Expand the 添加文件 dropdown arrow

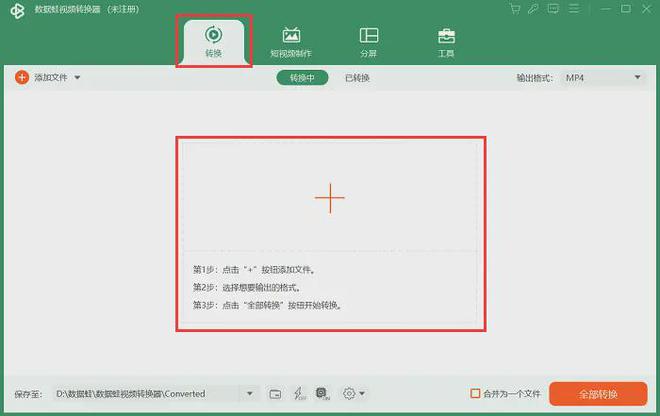[77, 77]
